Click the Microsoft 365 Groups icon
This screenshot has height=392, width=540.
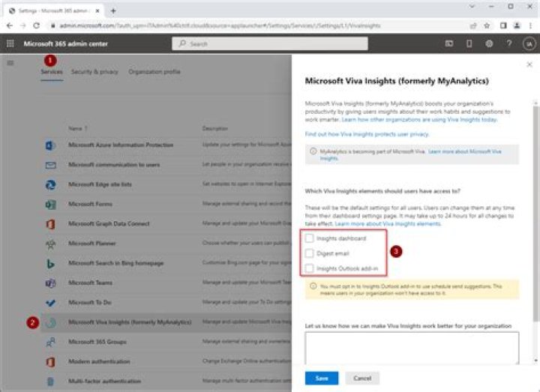pyautogui.click(x=51, y=342)
